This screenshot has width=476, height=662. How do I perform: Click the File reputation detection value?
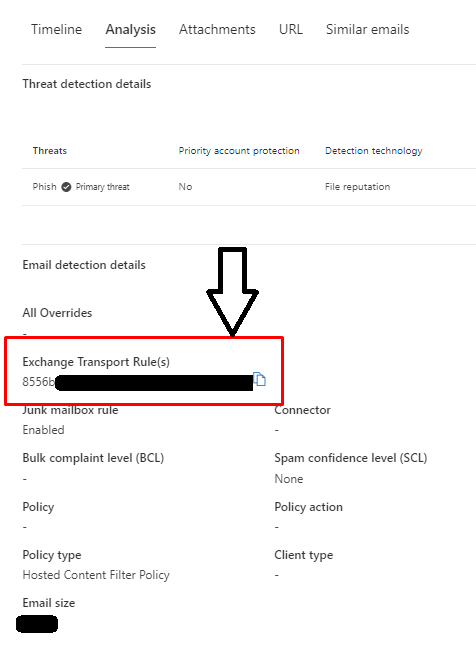357,187
